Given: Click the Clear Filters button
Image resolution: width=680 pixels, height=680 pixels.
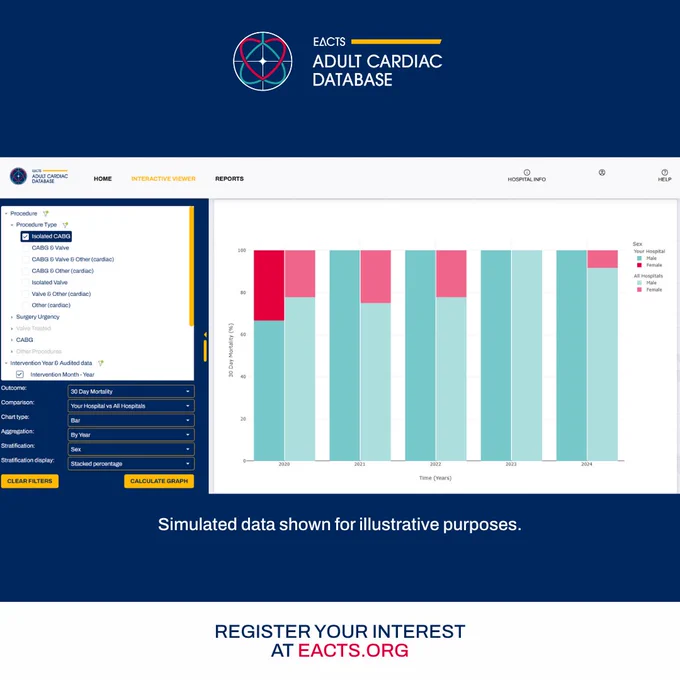Looking at the screenshot, I should [30, 481].
